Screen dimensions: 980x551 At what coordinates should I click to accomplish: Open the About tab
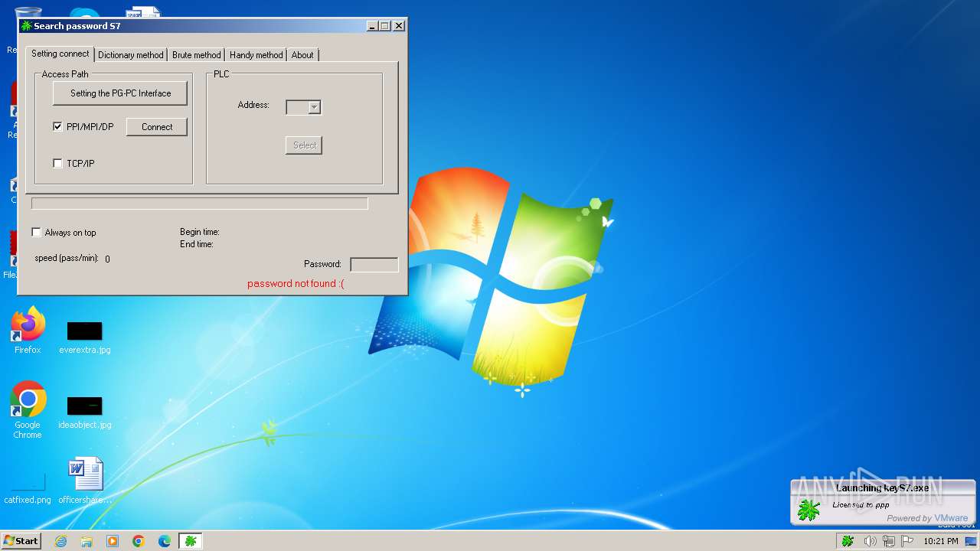(x=302, y=55)
